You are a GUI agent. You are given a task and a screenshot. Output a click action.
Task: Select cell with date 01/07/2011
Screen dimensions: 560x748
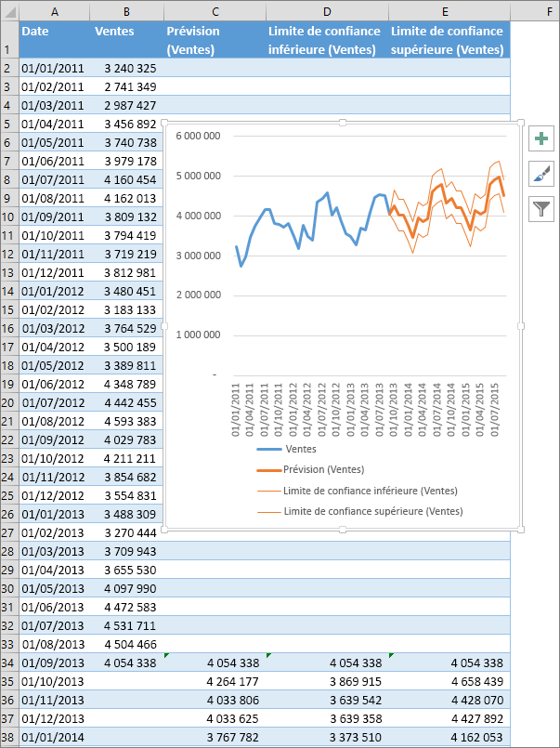55,180
